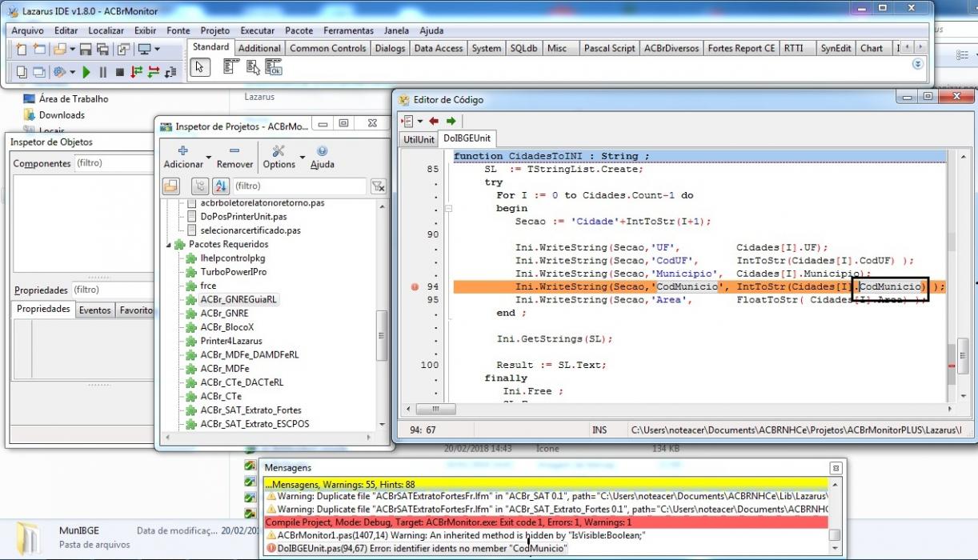Click the Step Over icon
The width and height of the screenshot is (978, 560).
pos(153,72)
